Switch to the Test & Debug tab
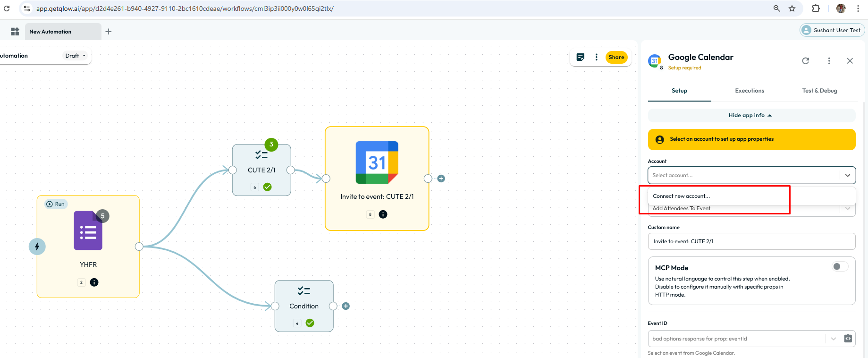 819,91
